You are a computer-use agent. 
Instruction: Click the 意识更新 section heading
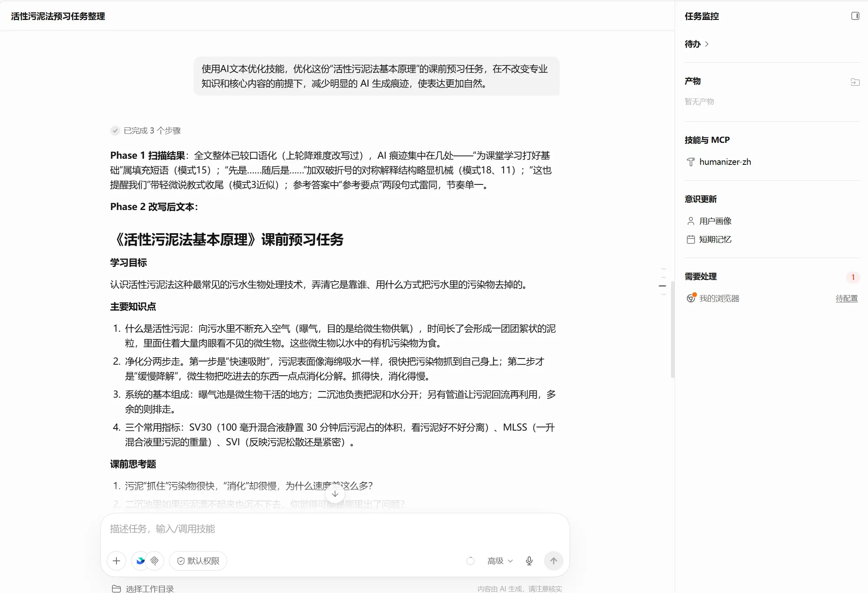click(701, 199)
